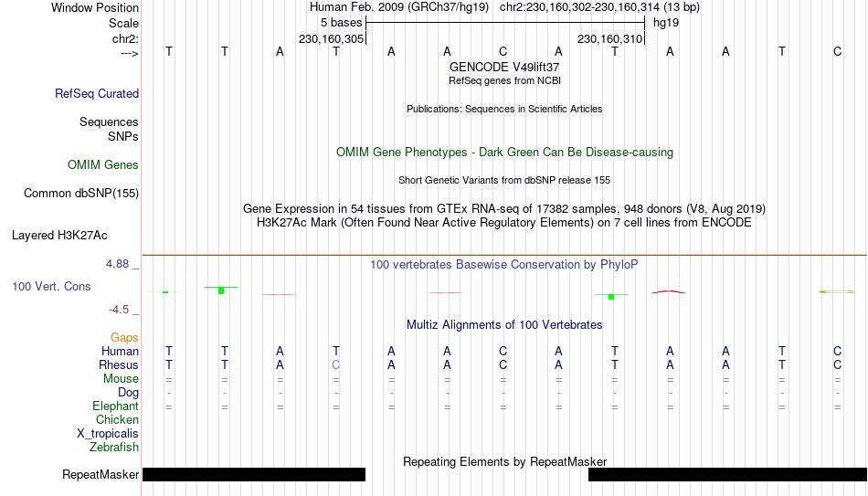Click the GENCODE V49lift37 track title
This screenshot has width=868, height=496.
click(504, 67)
